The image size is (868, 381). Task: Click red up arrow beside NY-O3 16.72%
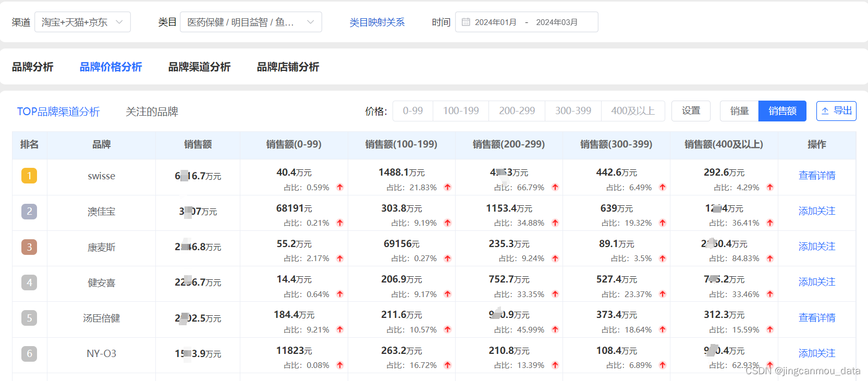[447, 365]
